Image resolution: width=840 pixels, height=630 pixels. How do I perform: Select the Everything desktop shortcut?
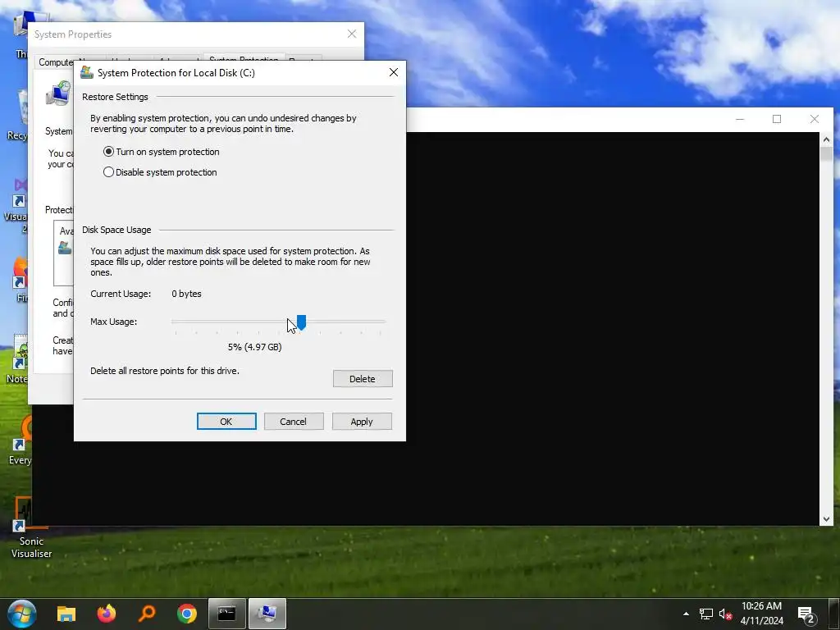(x=20, y=441)
